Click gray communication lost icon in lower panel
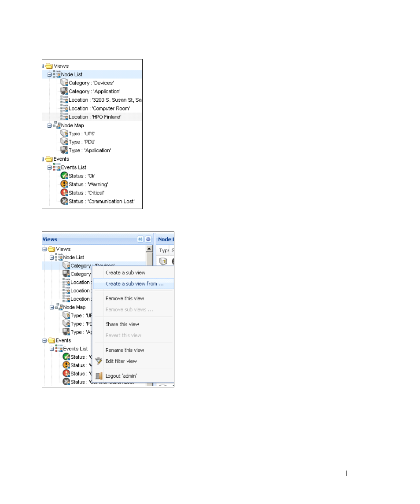The height and width of the screenshot is (504, 420). pyautogui.click(x=66, y=382)
